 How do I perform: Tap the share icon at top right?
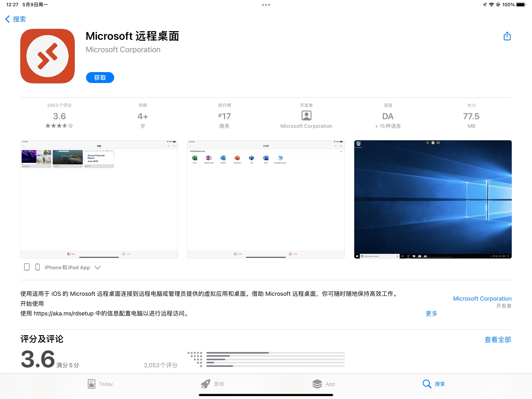[507, 36]
